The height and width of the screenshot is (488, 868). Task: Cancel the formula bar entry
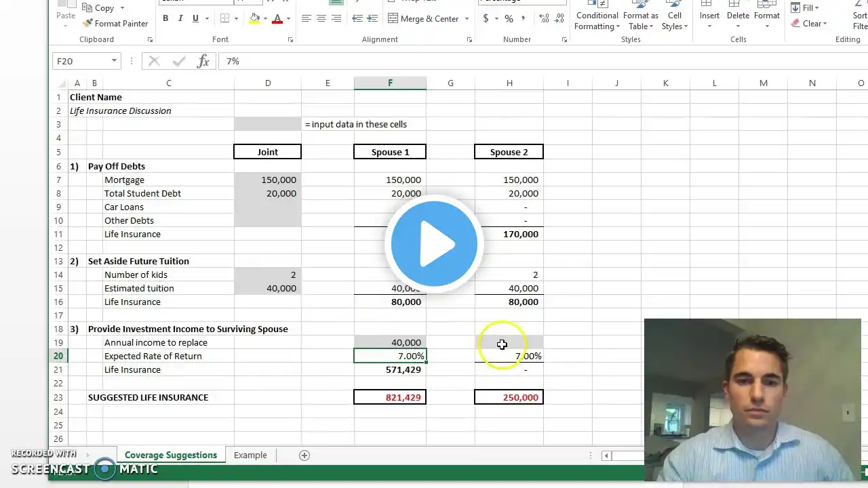154,62
